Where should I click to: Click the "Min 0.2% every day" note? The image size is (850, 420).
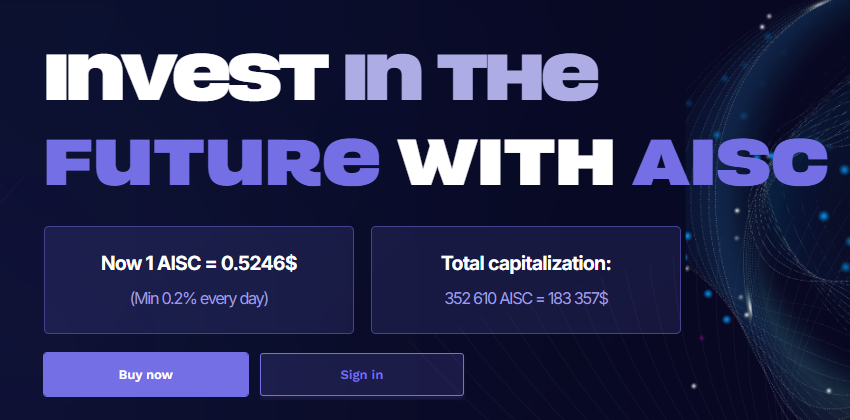point(198,298)
